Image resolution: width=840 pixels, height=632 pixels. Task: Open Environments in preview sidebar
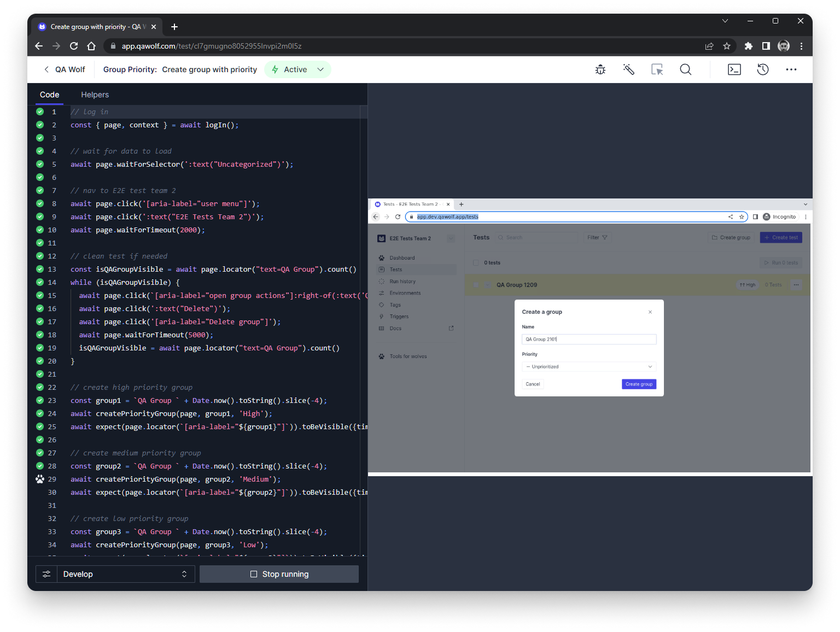405,293
